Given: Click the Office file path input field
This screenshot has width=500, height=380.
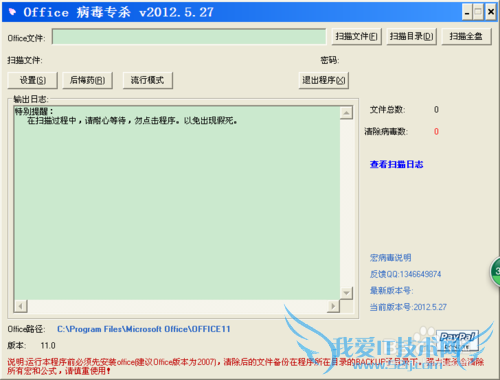Looking at the screenshot, I should (x=189, y=37).
